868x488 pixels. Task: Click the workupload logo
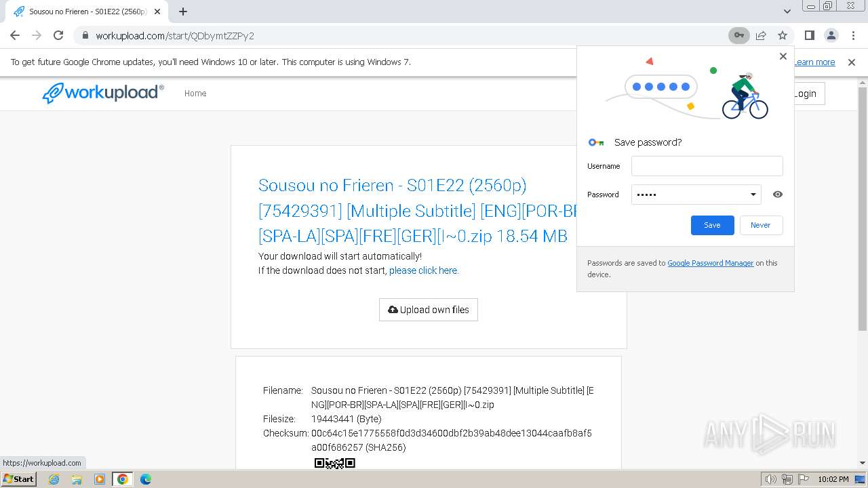(103, 93)
